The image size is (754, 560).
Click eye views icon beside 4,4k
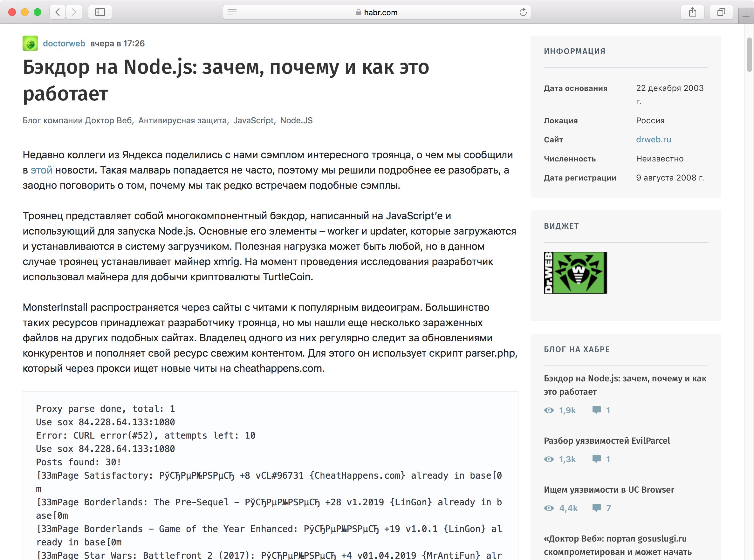(x=549, y=508)
